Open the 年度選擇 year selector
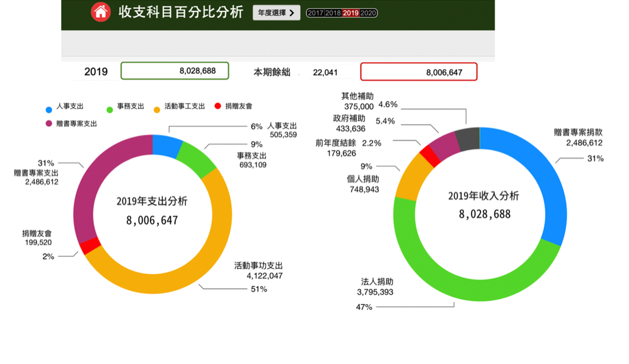The height and width of the screenshot is (364, 629). (x=276, y=13)
